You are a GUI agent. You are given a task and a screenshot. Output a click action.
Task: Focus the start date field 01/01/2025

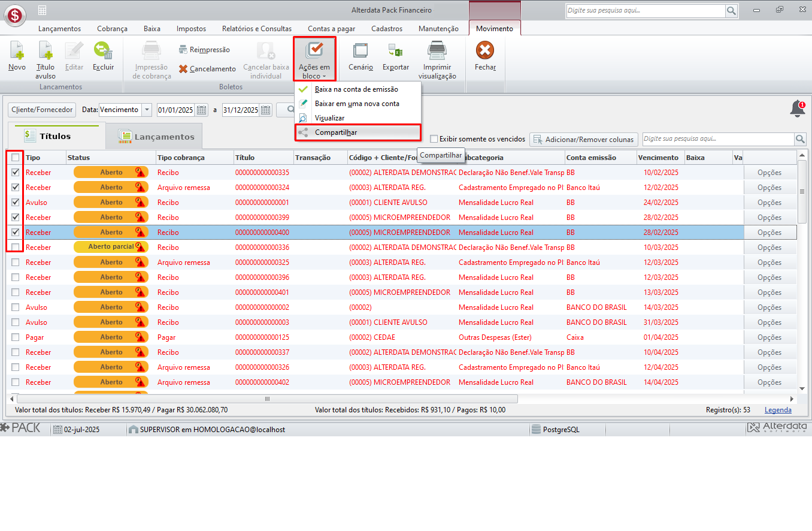tap(176, 110)
